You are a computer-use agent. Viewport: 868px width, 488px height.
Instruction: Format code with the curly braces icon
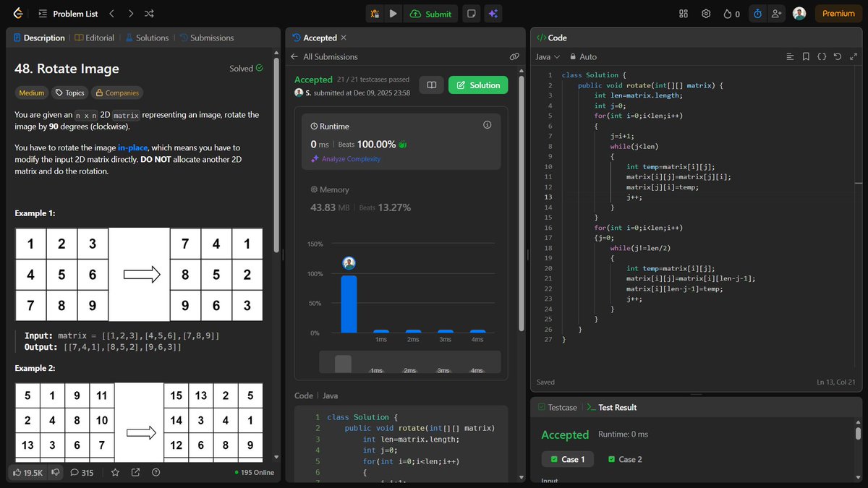[x=822, y=56]
